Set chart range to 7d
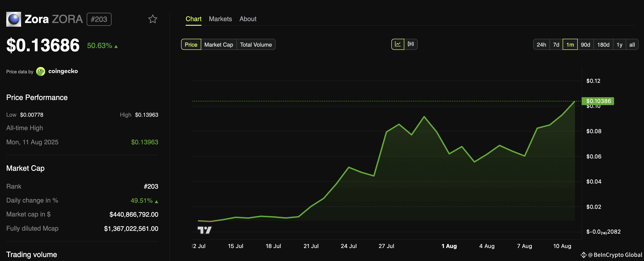The image size is (644, 261). (x=556, y=45)
